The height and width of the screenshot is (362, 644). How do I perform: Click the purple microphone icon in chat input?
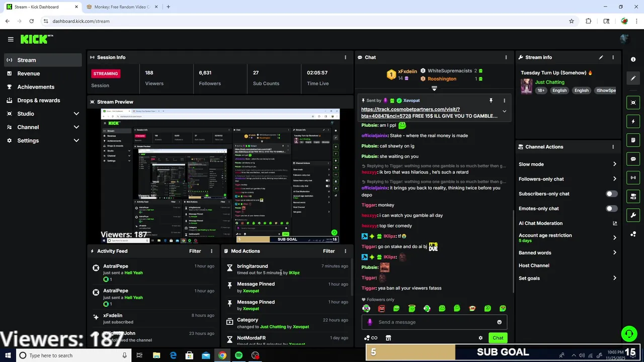[x=370, y=322]
